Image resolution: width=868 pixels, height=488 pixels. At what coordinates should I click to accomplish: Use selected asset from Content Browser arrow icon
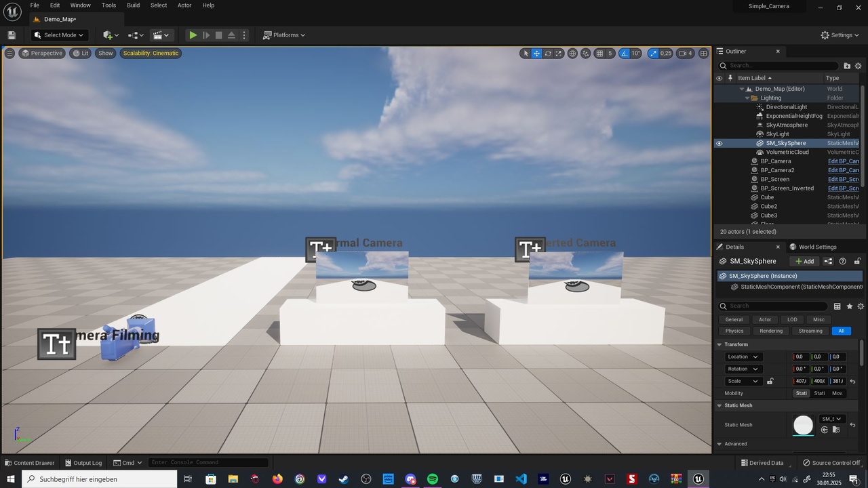(825, 430)
